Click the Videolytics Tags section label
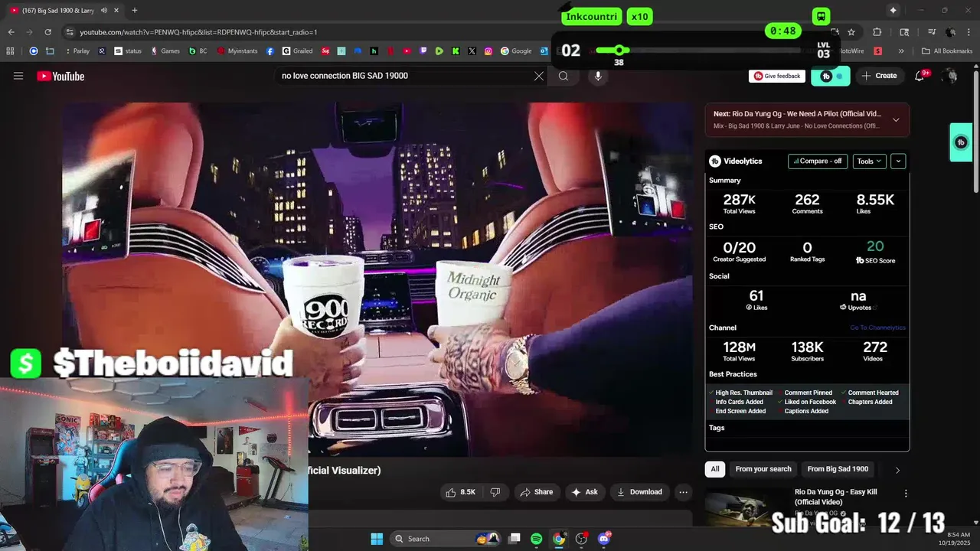 717,428
